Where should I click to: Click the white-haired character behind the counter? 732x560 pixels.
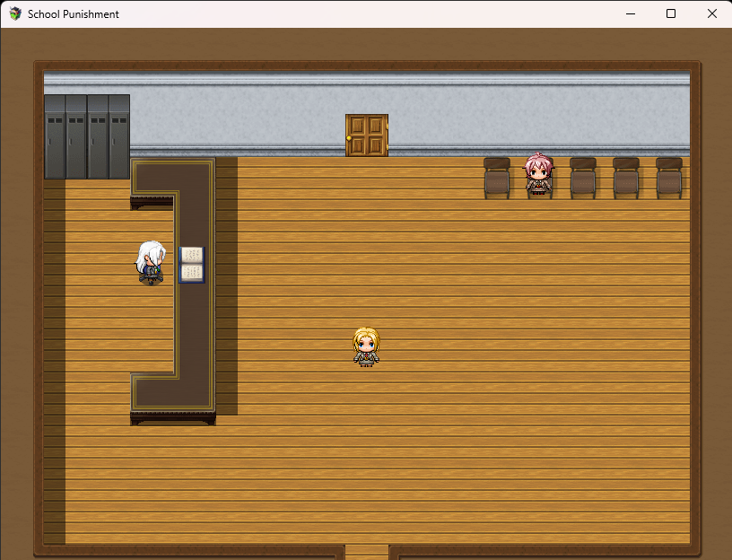pos(151,262)
